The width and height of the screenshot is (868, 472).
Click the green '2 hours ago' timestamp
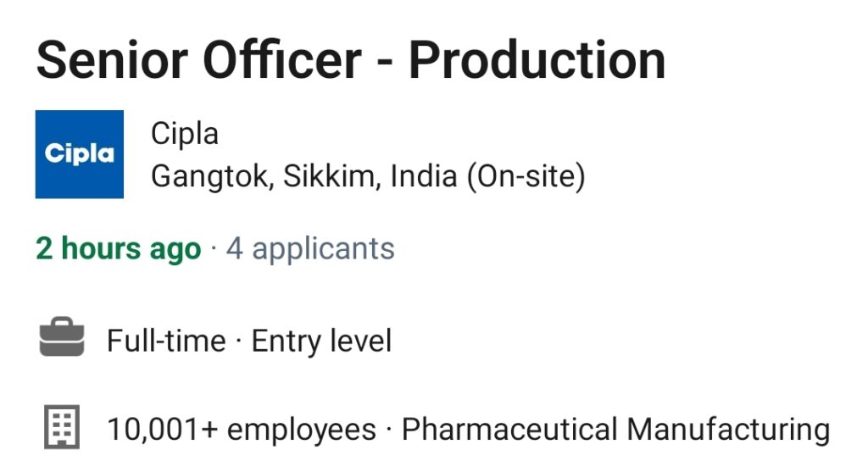point(119,249)
